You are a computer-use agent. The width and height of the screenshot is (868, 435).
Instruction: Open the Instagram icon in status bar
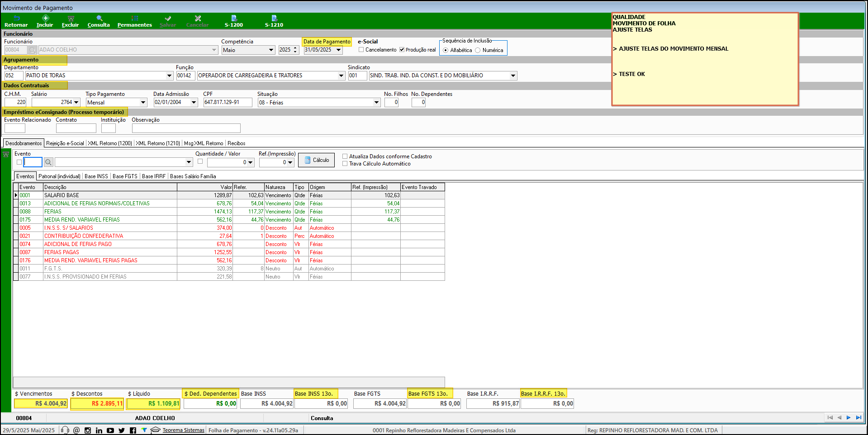click(x=88, y=430)
